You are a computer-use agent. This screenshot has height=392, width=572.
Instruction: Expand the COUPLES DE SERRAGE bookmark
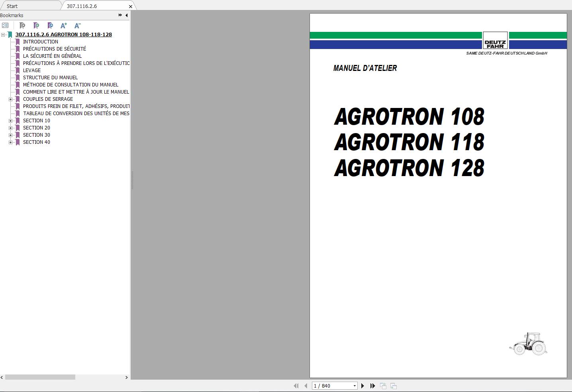(10, 99)
